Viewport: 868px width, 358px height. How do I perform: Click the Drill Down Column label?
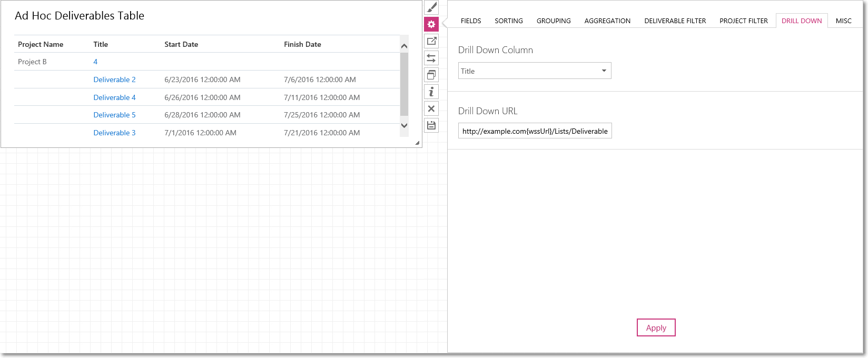(x=496, y=50)
